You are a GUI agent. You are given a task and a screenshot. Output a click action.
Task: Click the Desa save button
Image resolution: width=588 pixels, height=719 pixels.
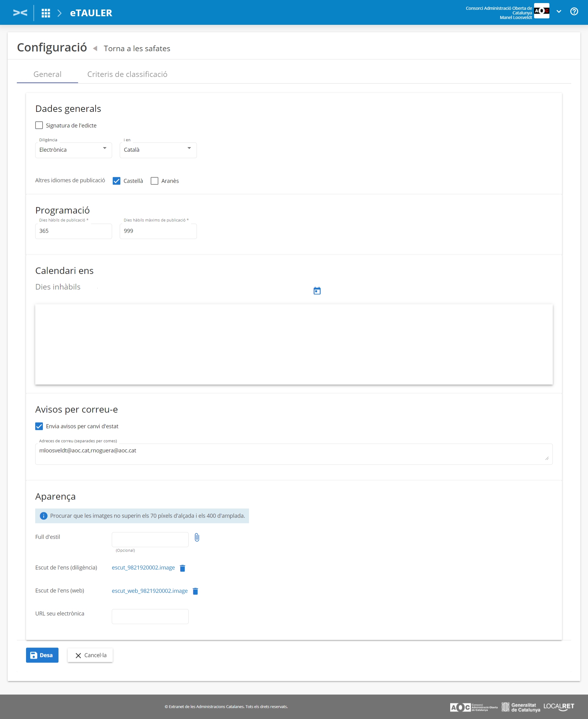pyautogui.click(x=42, y=655)
